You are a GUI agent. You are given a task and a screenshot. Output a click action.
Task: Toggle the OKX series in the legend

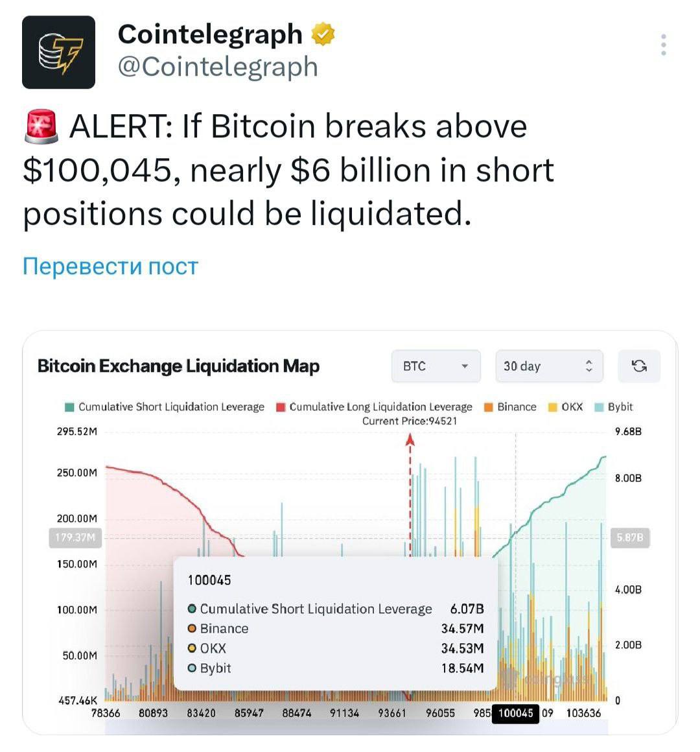(564, 407)
